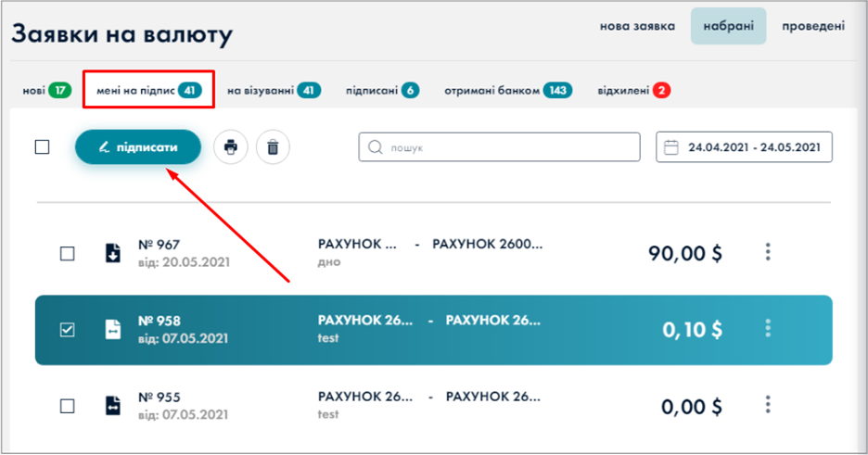Select the 'отримані банком' tab
The height and width of the screenshot is (455, 868).
point(507,91)
